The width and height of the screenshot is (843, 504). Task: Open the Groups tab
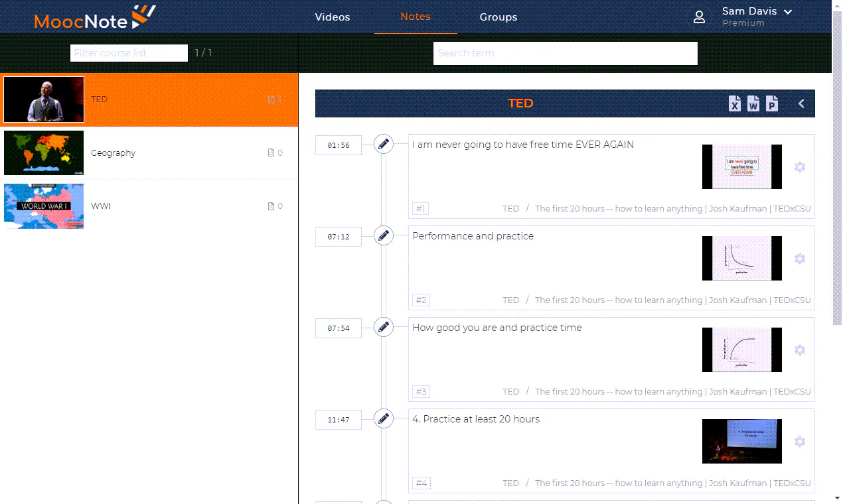[x=498, y=17]
